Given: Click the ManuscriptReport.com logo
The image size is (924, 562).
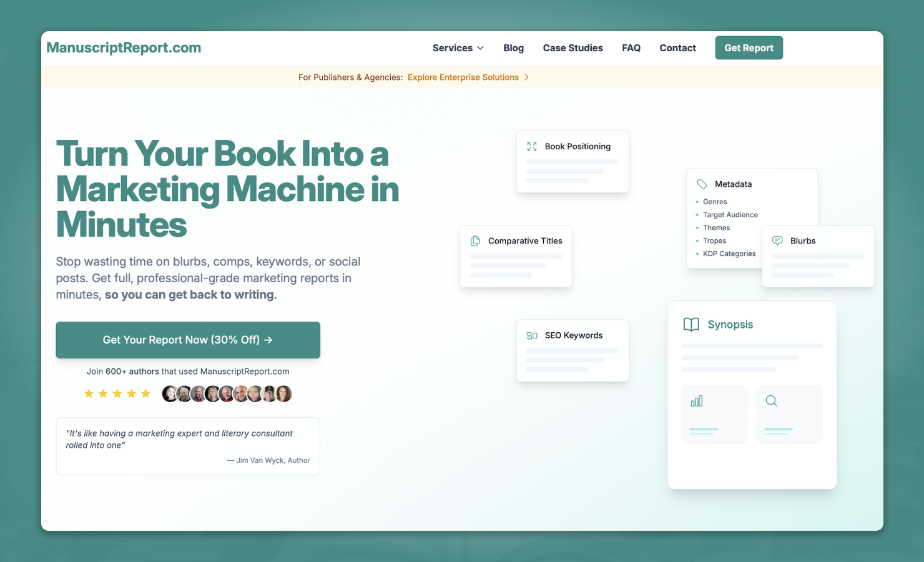Looking at the screenshot, I should [124, 47].
